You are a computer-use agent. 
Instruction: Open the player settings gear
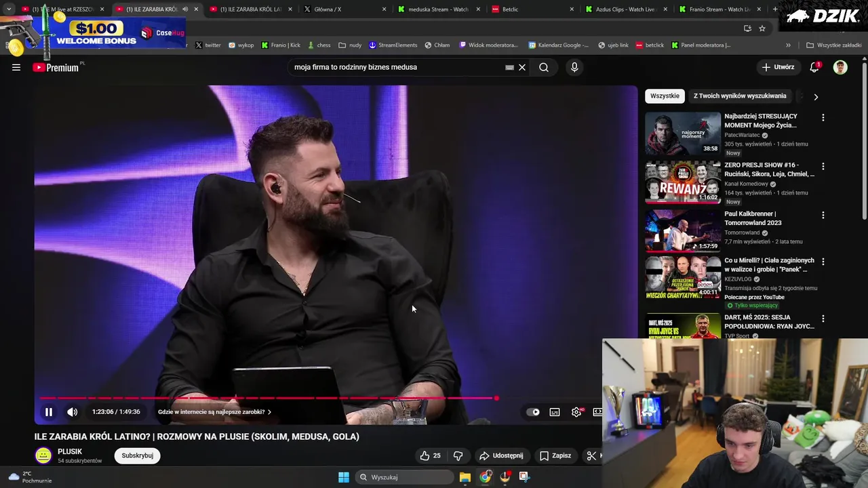point(576,412)
